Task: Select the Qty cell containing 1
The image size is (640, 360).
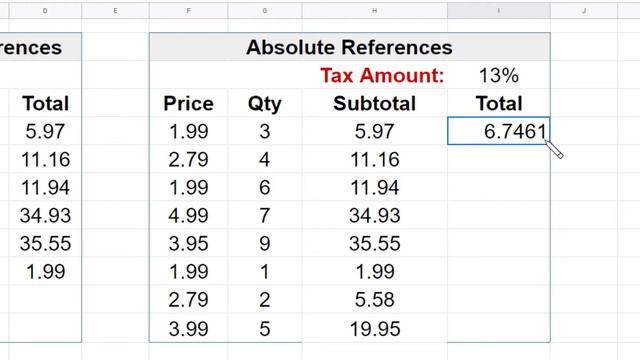Action: tap(265, 271)
